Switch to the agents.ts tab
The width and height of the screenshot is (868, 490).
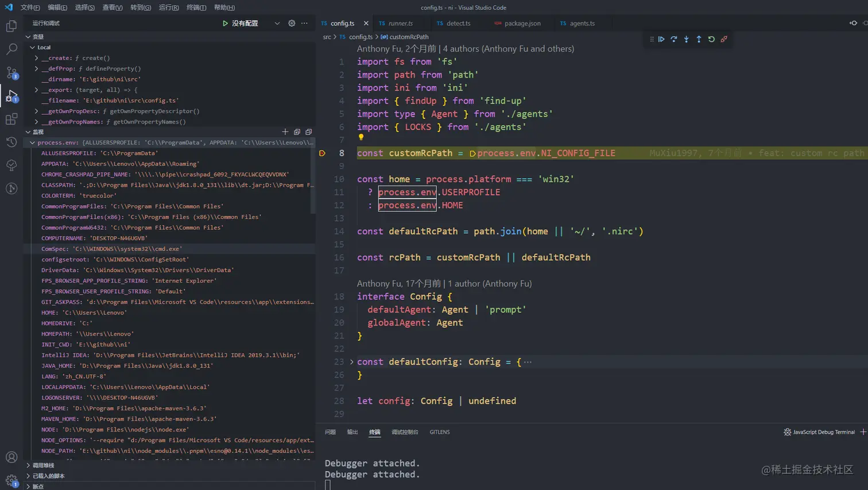[582, 24]
